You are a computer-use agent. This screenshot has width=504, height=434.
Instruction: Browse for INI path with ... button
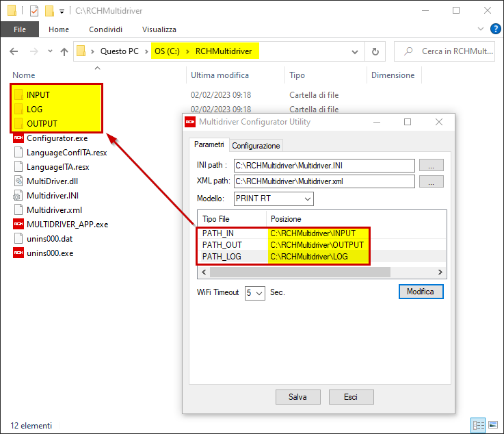pyautogui.click(x=432, y=166)
